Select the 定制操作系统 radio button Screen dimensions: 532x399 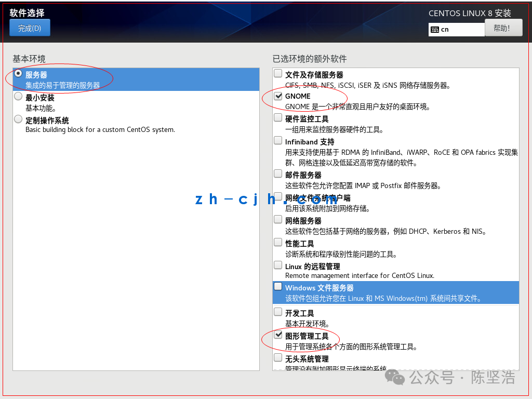18,119
